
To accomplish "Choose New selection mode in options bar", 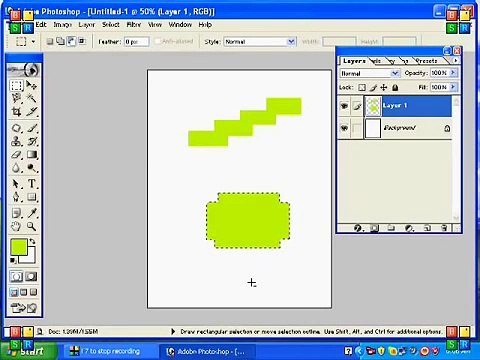I will tap(50, 41).
